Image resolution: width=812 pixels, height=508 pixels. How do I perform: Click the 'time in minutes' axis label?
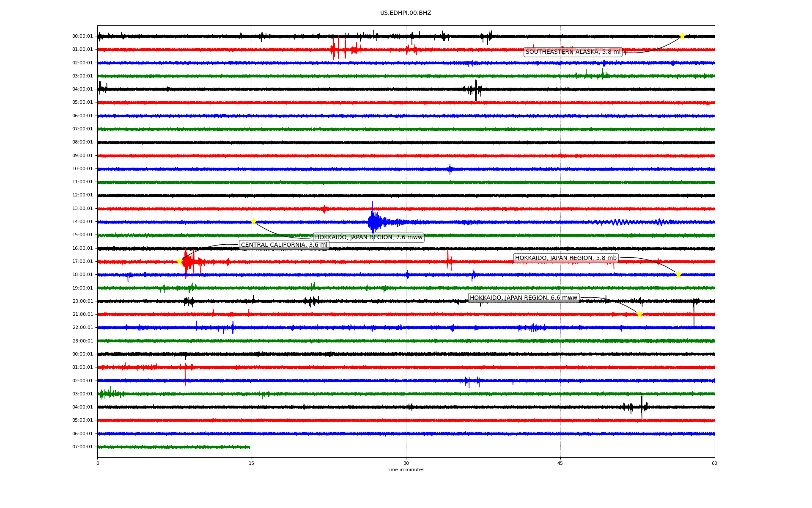[406, 470]
